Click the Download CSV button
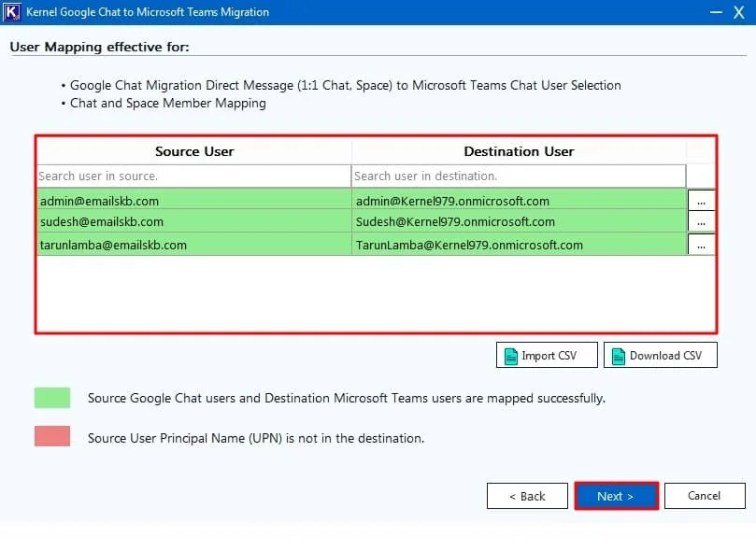The height and width of the screenshot is (550, 756). [660, 355]
